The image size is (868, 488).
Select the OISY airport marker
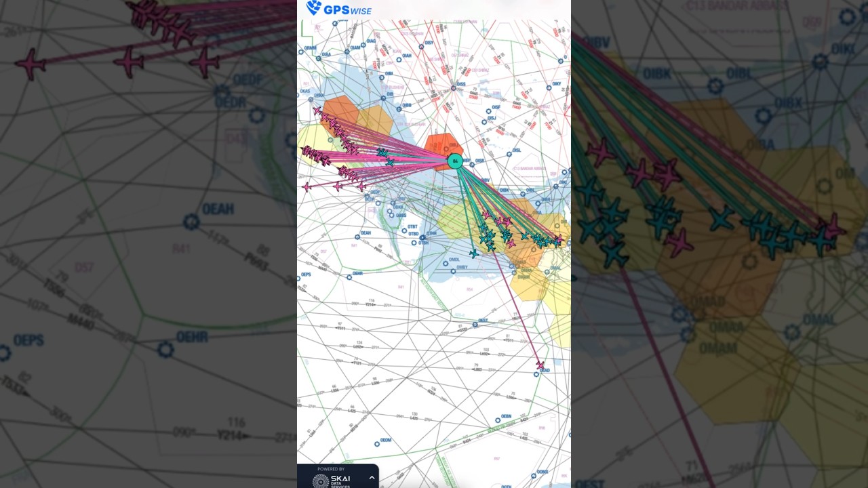(421, 46)
